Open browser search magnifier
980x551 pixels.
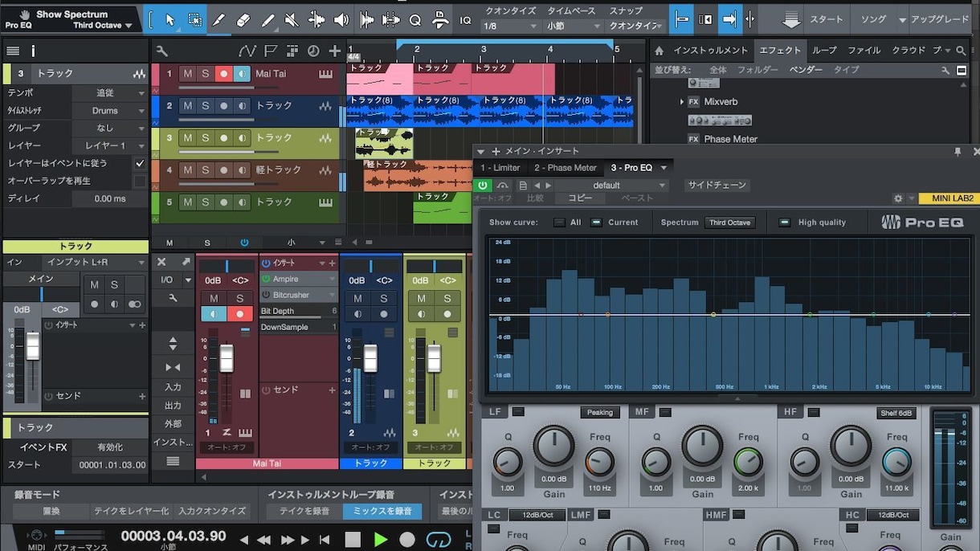961,50
